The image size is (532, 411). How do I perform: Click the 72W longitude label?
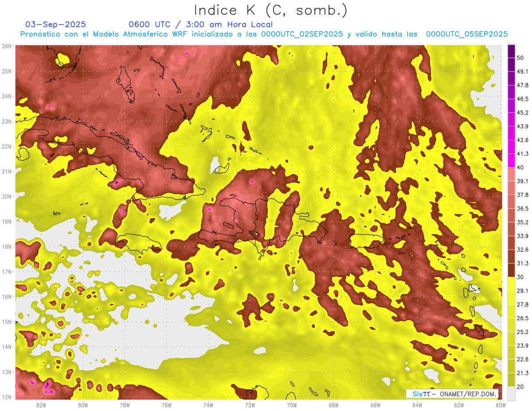250,405
